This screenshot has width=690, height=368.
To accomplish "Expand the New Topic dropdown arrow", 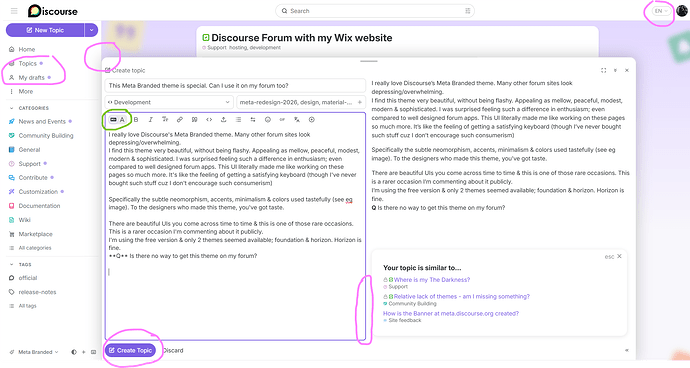I will [91, 30].
